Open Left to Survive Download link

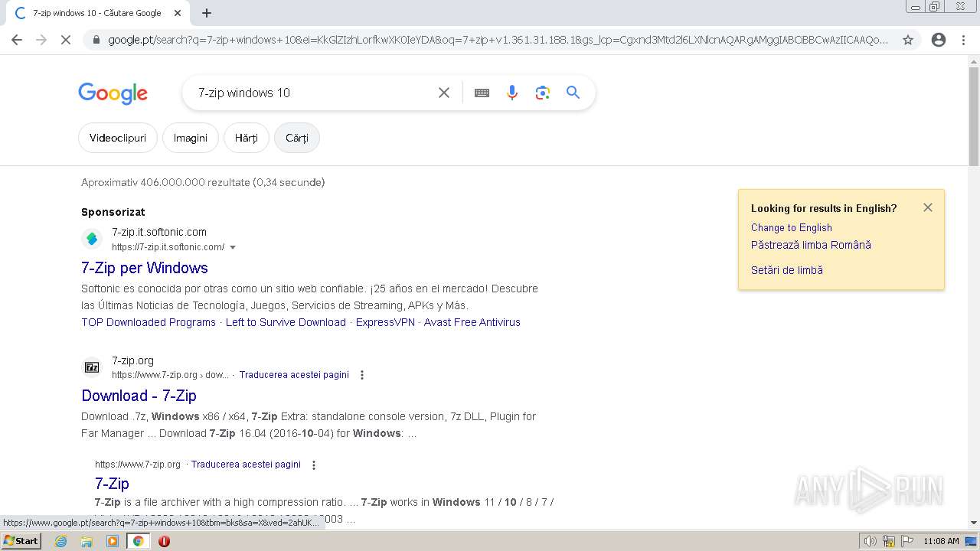coord(286,322)
